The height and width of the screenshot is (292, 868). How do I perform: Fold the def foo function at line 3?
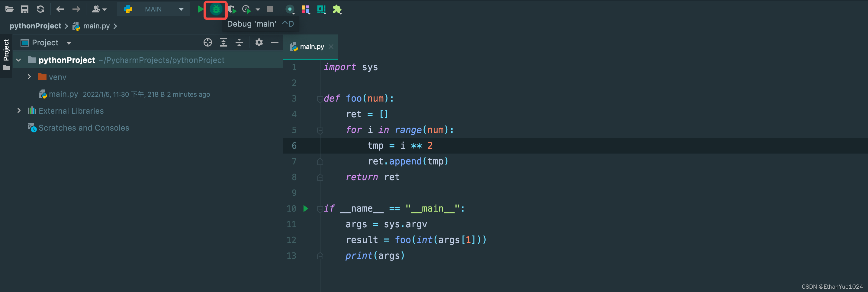(320, 99)
